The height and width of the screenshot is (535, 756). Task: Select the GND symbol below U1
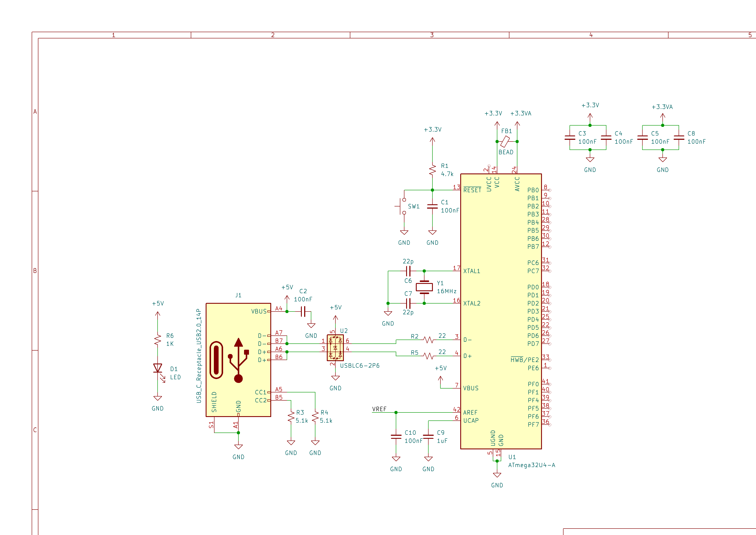497,475
